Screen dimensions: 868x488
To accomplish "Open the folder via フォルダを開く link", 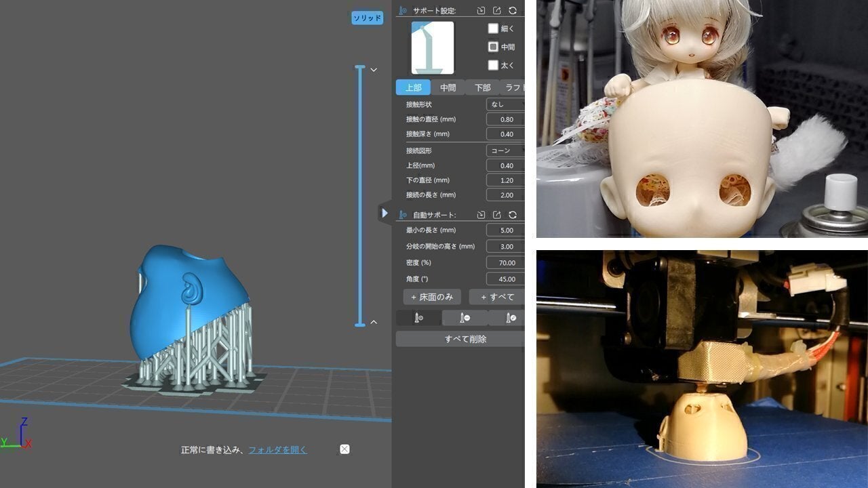I will (x=277, y=449).
